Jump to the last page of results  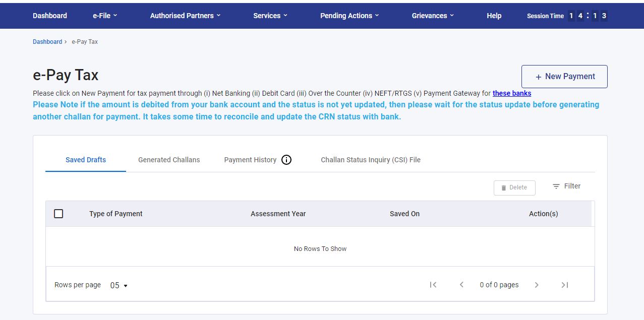[565, 285]
